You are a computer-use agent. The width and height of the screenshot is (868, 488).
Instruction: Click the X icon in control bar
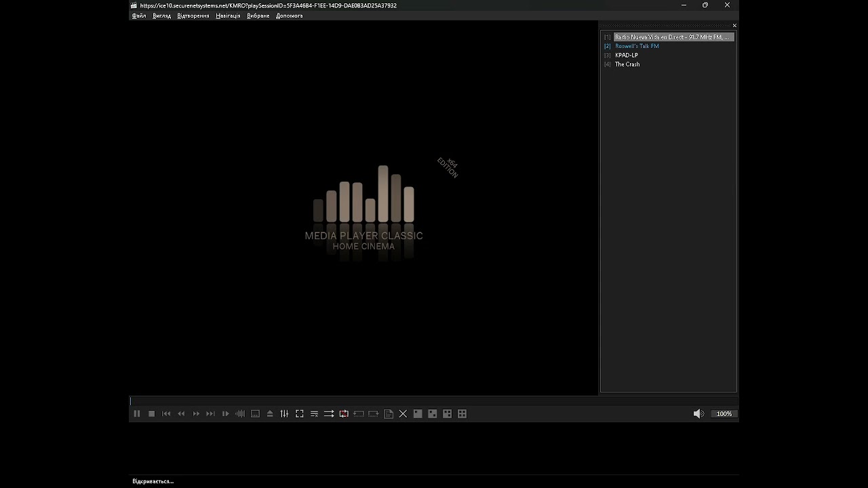[403, 413]
